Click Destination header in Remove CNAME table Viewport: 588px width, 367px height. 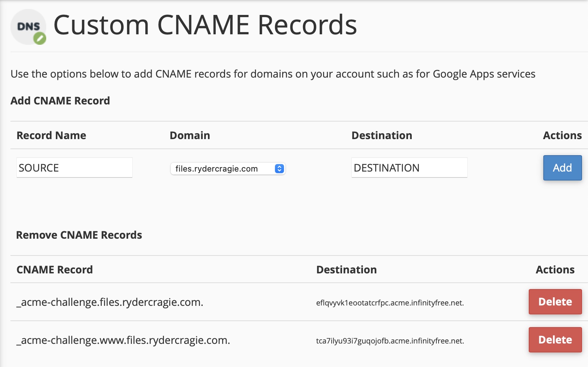point(346,270)
